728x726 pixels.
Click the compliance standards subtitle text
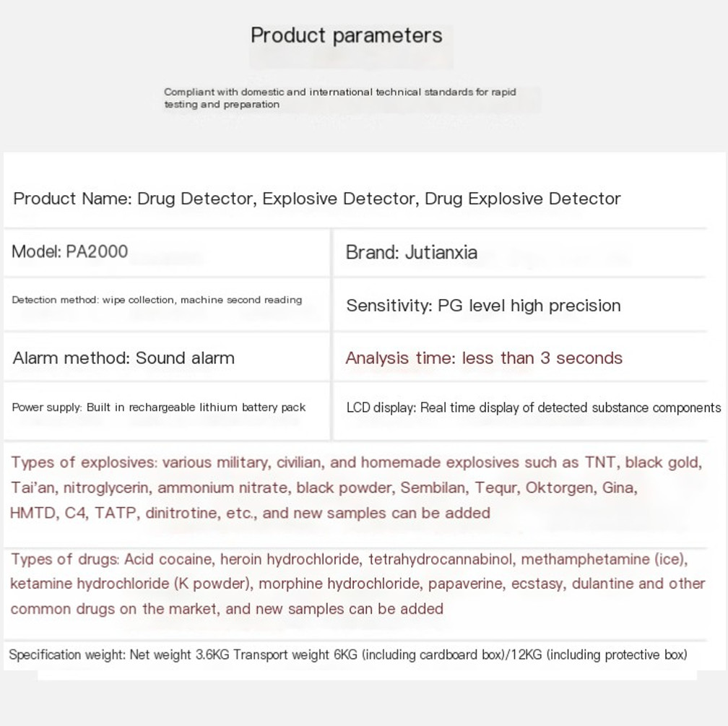click(339, 98)
